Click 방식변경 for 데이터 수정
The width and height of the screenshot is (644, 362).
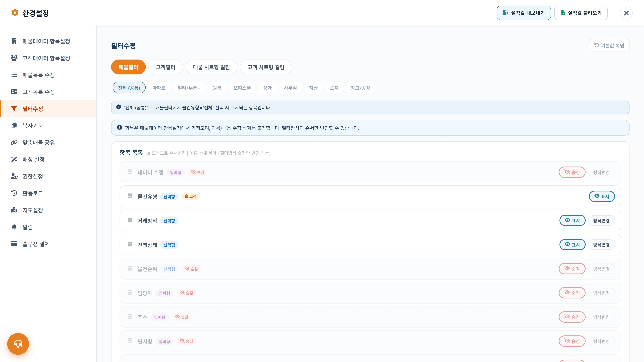click(x=601, y=172)
